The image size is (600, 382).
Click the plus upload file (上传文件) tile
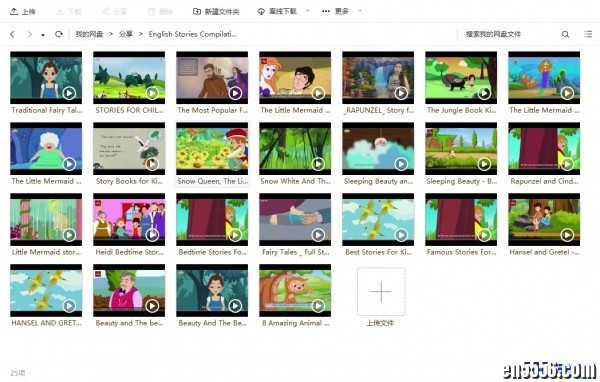click(381, 292)
